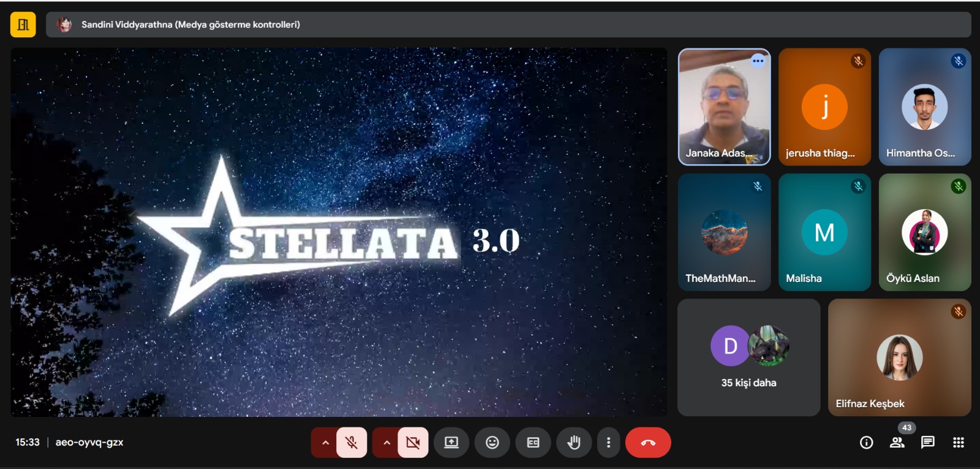980x469 pixels.
Task: Expand audio settings chevron beside microphone
Action: (325, 443)
